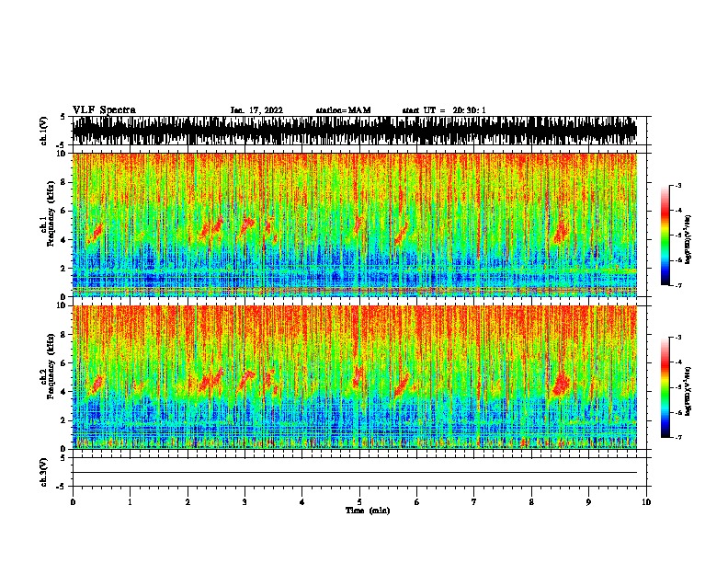Click time axis tick label "3"
Viewport: 728px width, 563px height.
245,502
